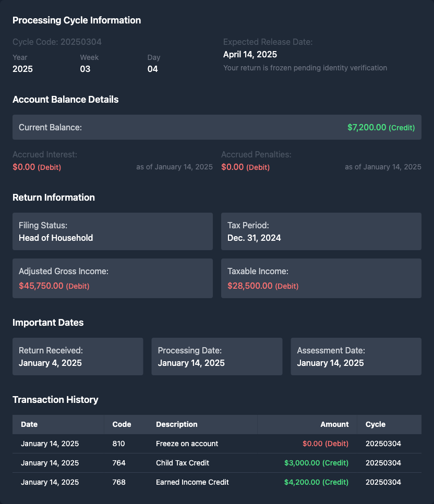Image resolution: width=434 pixels, height=504 pixels.
Task: Click the Cycle Code 20250304 label
Action: [x=57, y=42]
